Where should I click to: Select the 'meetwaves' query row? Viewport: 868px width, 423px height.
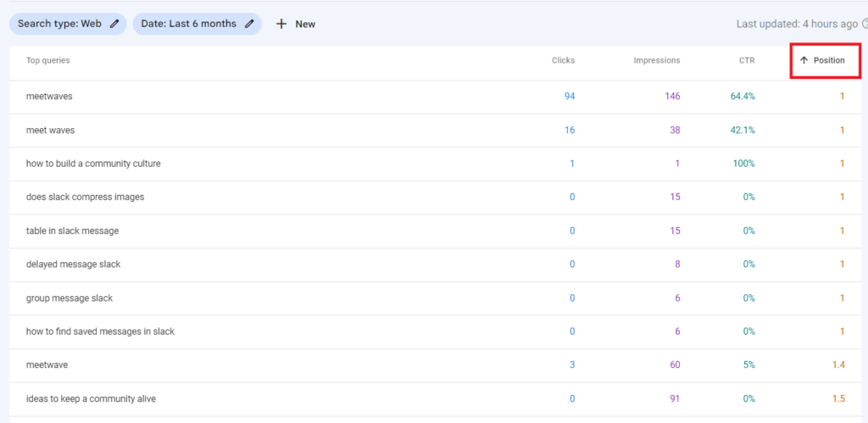click(x=435, y=97)
